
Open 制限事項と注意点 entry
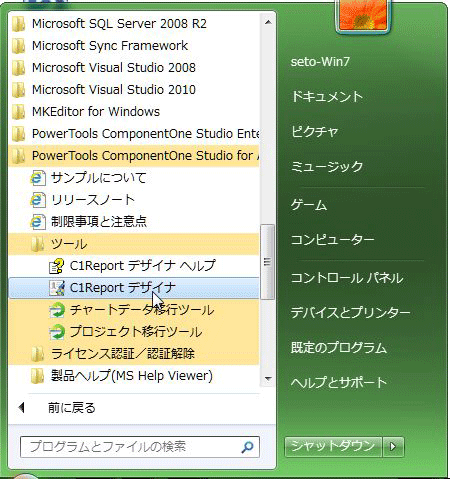pyautogui.click(x=134, y=222)
